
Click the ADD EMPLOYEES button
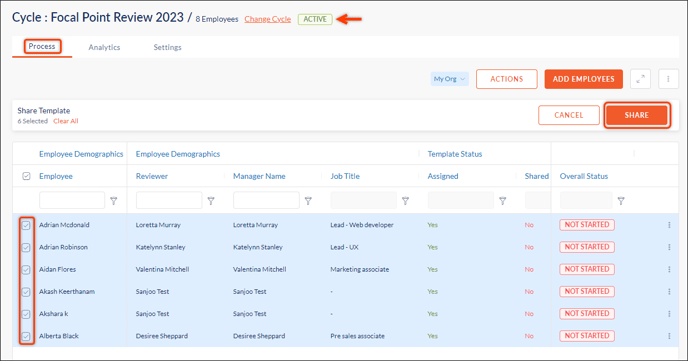point(584,79)
